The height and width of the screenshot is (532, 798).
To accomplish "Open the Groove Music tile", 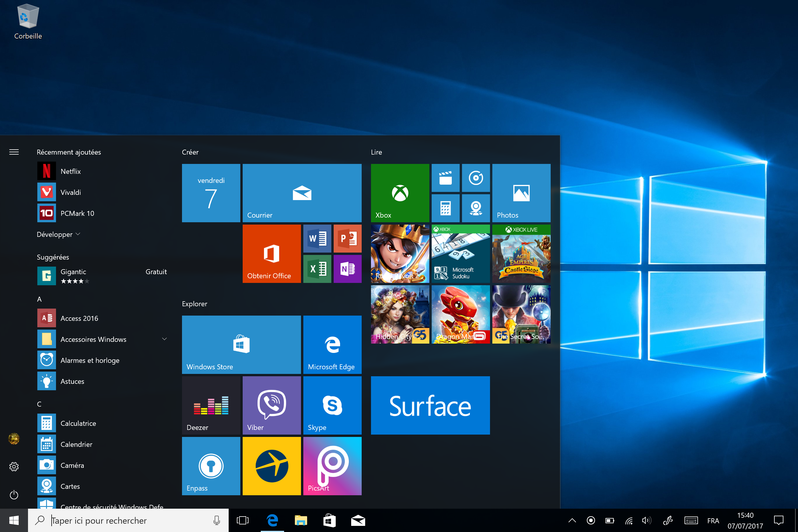I will pyautogui.click(x=476, y=178).
